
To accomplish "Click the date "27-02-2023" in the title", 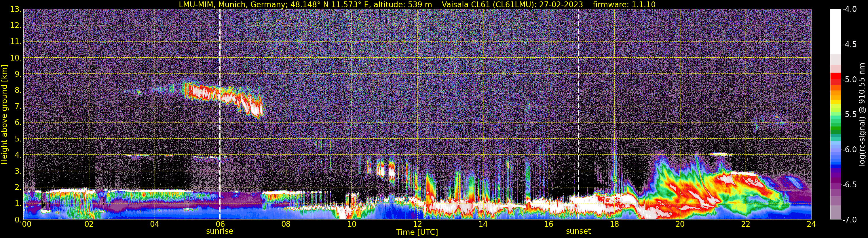I will click(x=561, y=4).
